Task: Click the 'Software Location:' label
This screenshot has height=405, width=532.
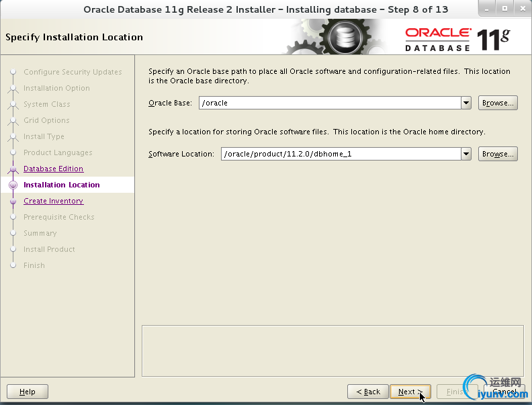Action: coord(181,154)
